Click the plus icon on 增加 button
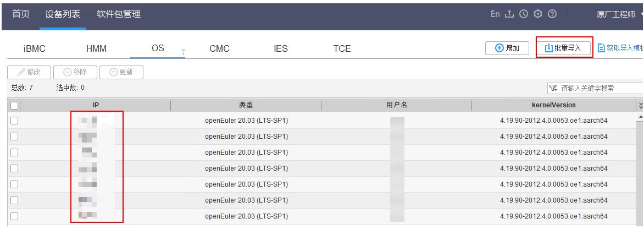Screen dimensions: 644x229 tap(499, 48)
